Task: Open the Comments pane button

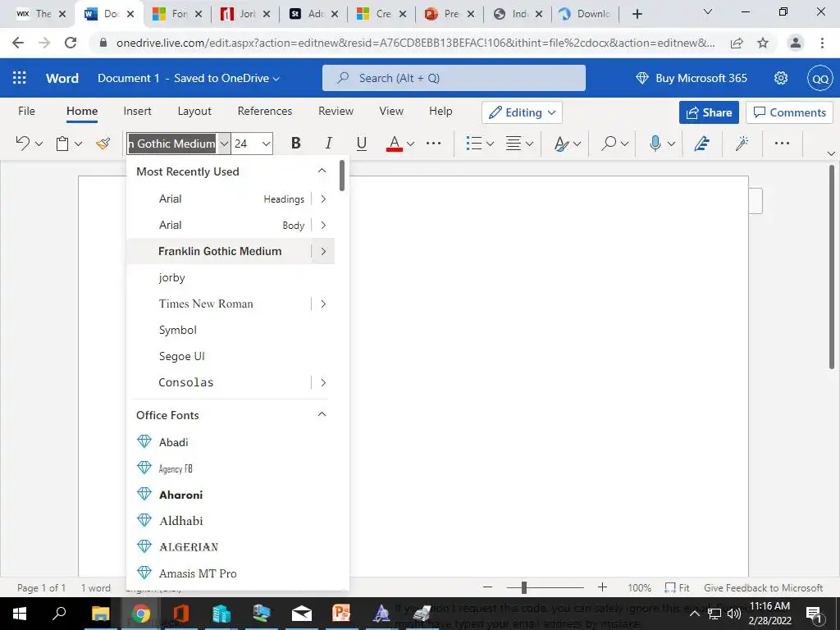Action: point(789,112)
